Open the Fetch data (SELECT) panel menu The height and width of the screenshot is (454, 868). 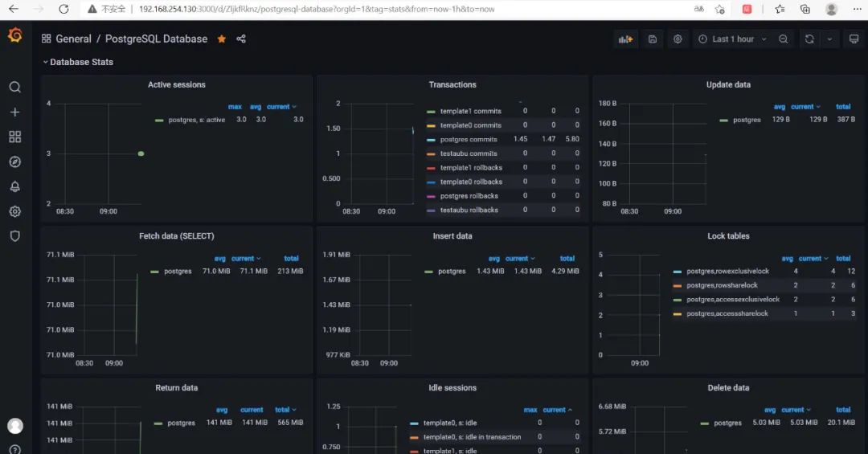[x=177, y=236]
